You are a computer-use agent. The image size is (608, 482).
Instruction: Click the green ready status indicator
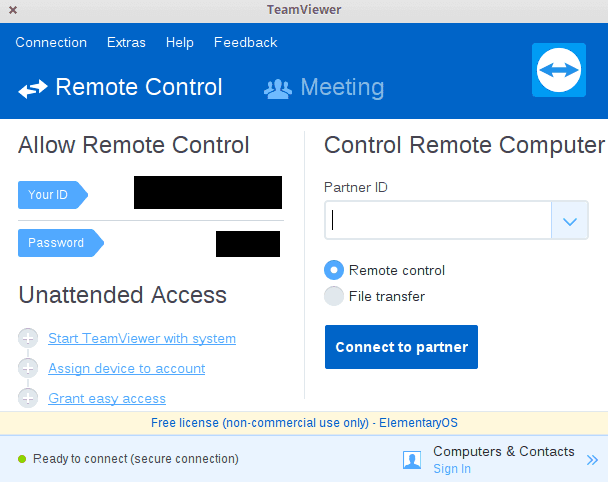coord(22,459)
